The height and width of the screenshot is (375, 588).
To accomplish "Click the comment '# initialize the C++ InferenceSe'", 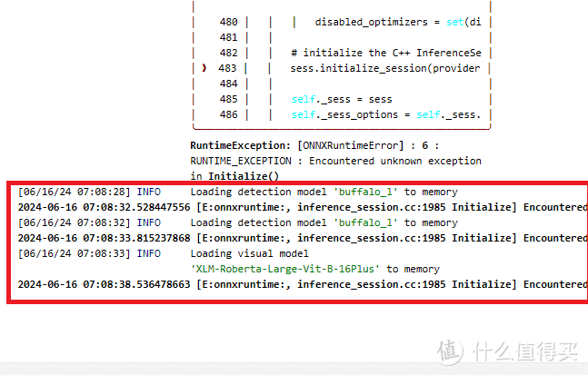I will 386,53.
